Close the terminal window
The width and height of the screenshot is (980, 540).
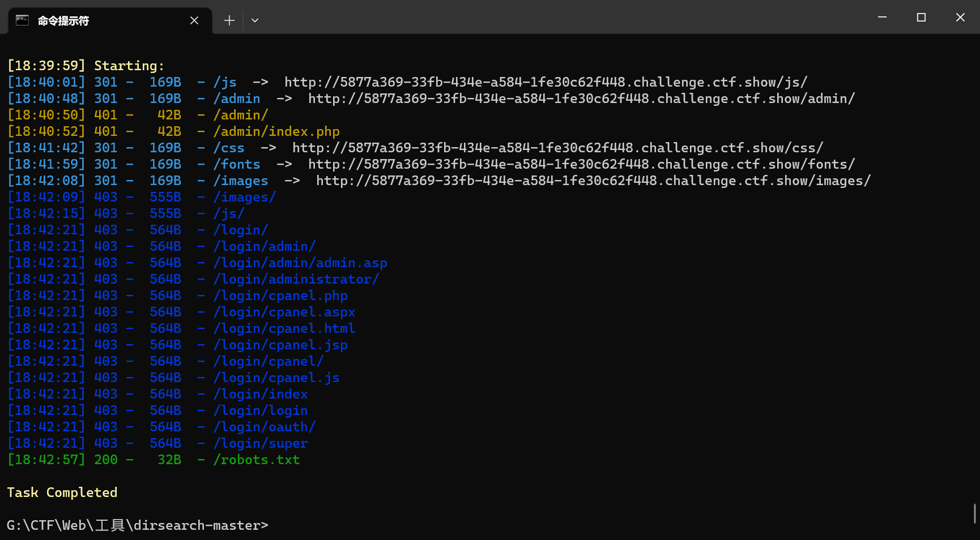tap(960, 17)
